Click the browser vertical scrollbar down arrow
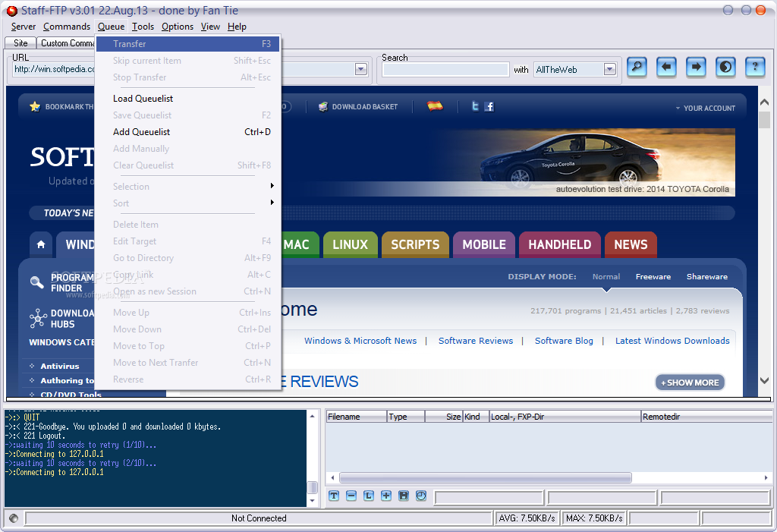This screenshot has height=532, width=777. [x=764, y=381]
